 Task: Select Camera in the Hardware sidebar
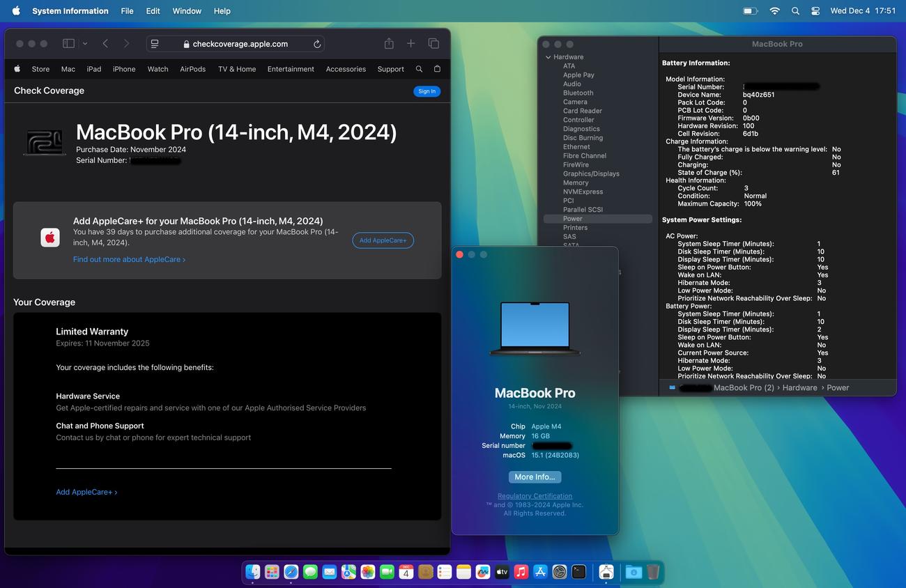(x=575, y=102)
